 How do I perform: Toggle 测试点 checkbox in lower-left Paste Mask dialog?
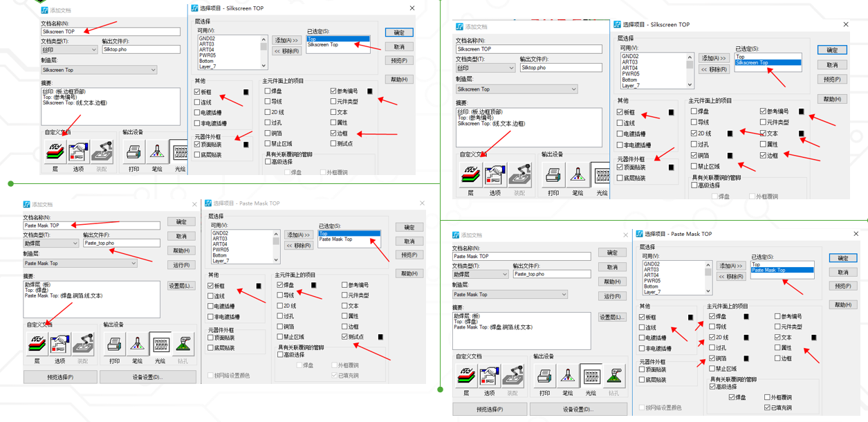344,337
